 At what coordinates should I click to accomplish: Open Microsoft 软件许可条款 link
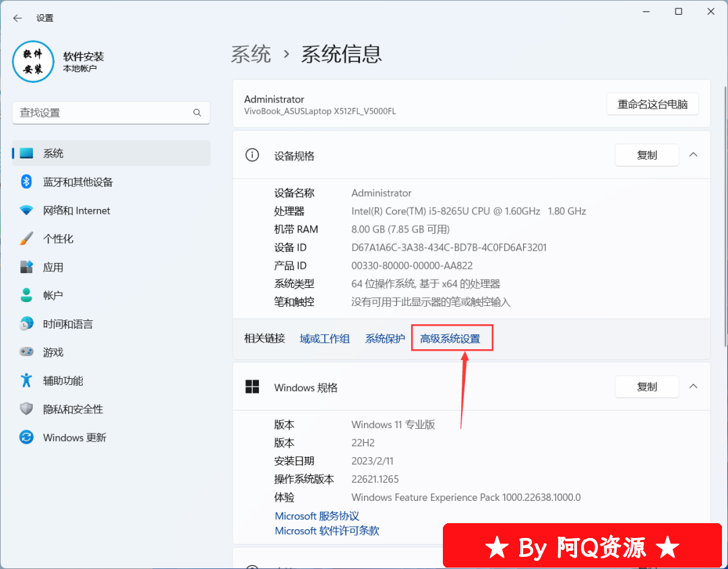tap(327, 531)
